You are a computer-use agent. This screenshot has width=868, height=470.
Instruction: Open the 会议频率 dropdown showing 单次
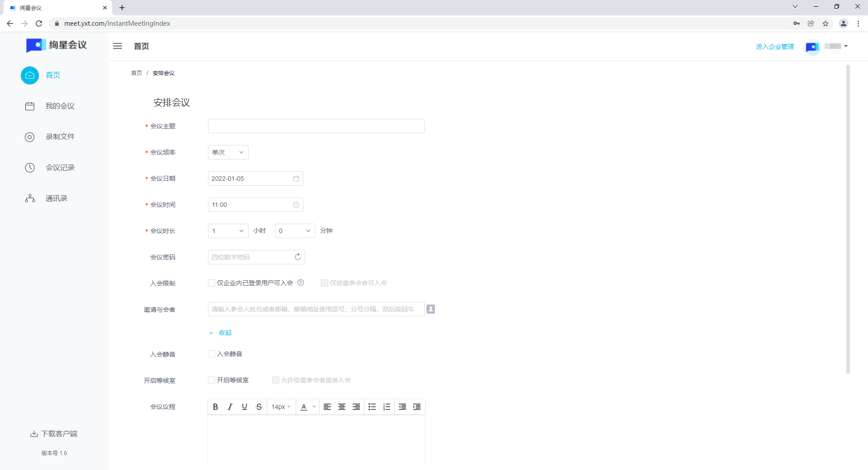click(228, 152)
